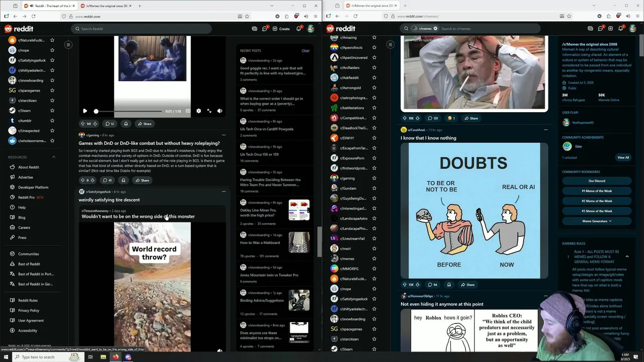Toggle star for r/AskReddit
Screen dimensions: 644x362
point(374,78)
